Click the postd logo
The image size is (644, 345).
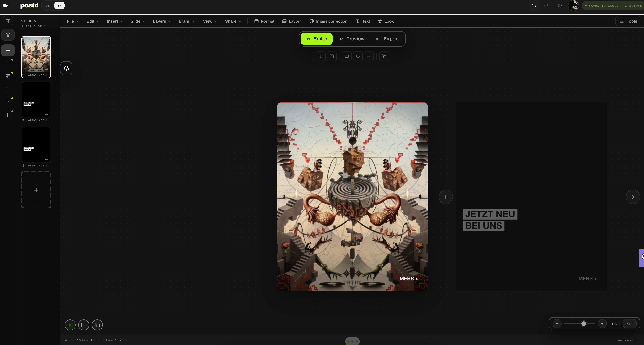[29, 5]
